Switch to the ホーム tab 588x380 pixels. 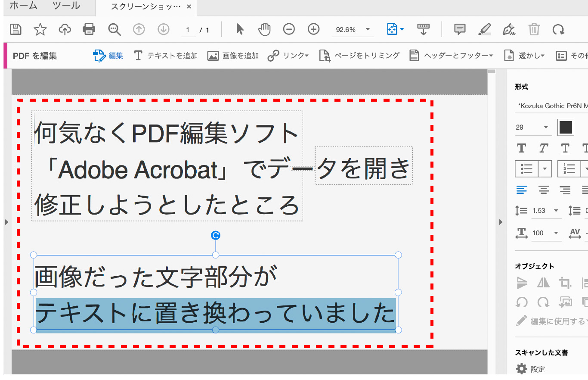pos(23,6)
